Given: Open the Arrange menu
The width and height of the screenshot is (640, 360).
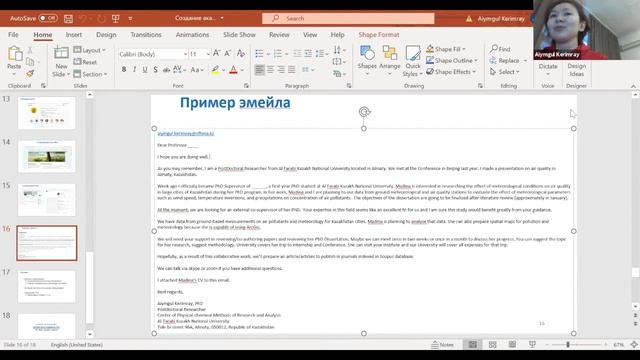Looking at the screenshot, I should [x=390, y=61].
